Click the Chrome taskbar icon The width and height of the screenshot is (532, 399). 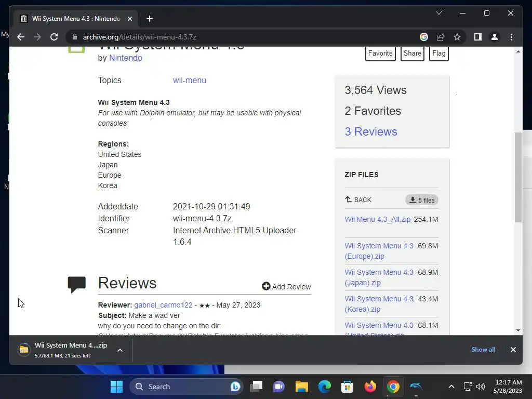pyautogui.click(x=393, y=387)
